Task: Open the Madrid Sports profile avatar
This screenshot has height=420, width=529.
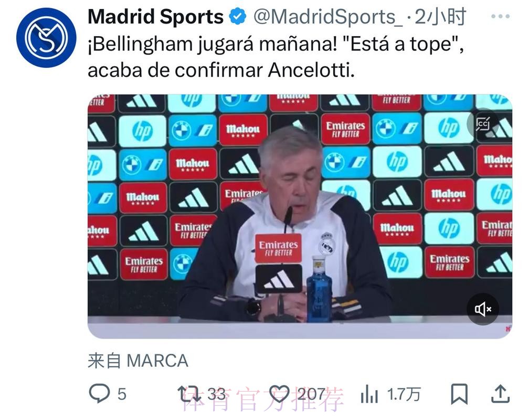Action: (46, 37)
